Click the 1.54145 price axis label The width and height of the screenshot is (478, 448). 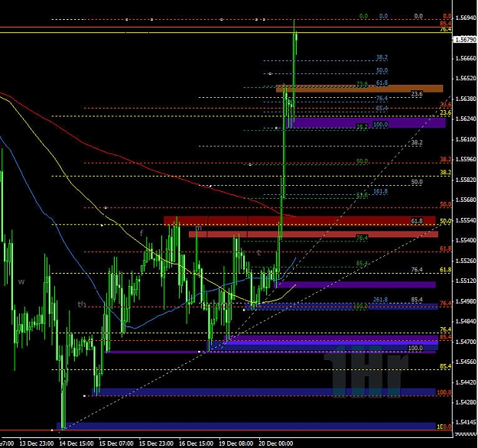point(466,423)
